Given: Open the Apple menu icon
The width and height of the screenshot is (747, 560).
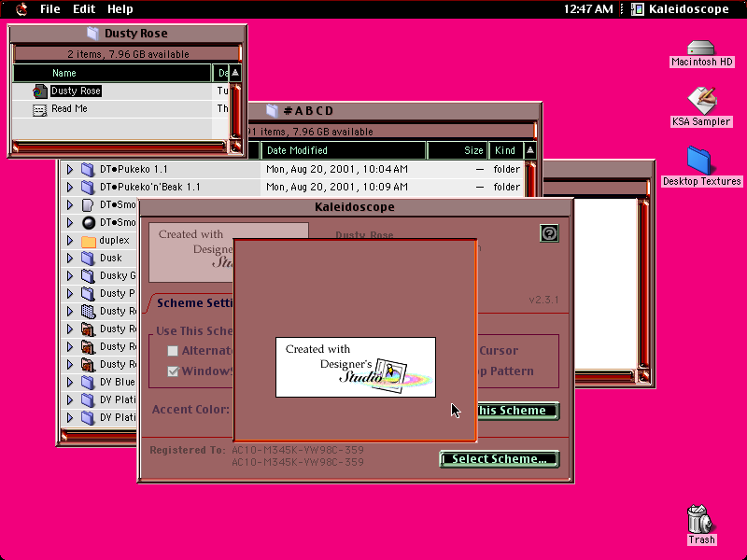Looking at the screenshot, I should click(x=21, y=9).
